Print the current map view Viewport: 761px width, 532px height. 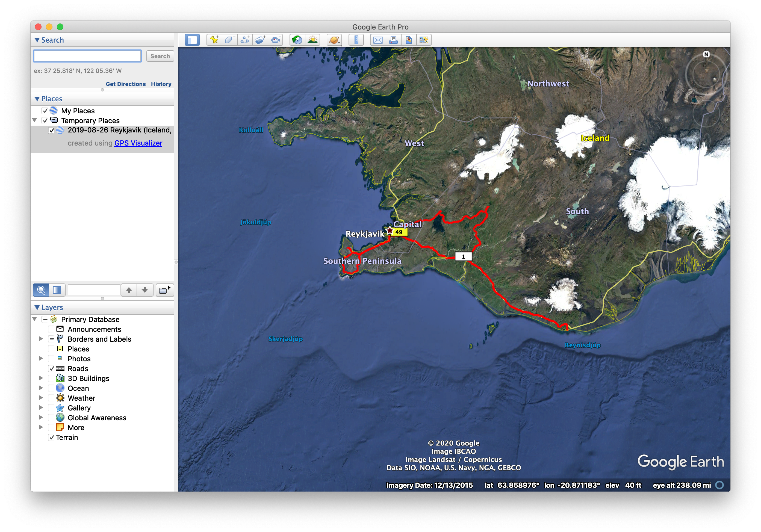[x=393, y=40]
